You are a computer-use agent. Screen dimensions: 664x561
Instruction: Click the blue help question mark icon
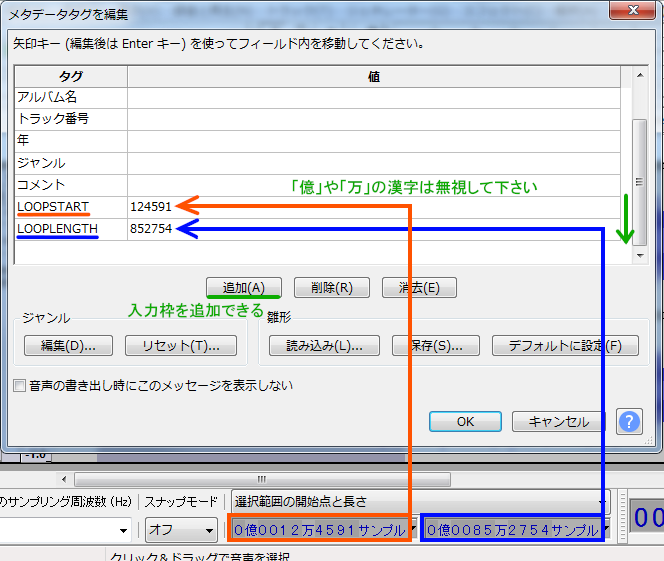click(x=629, y=421)
